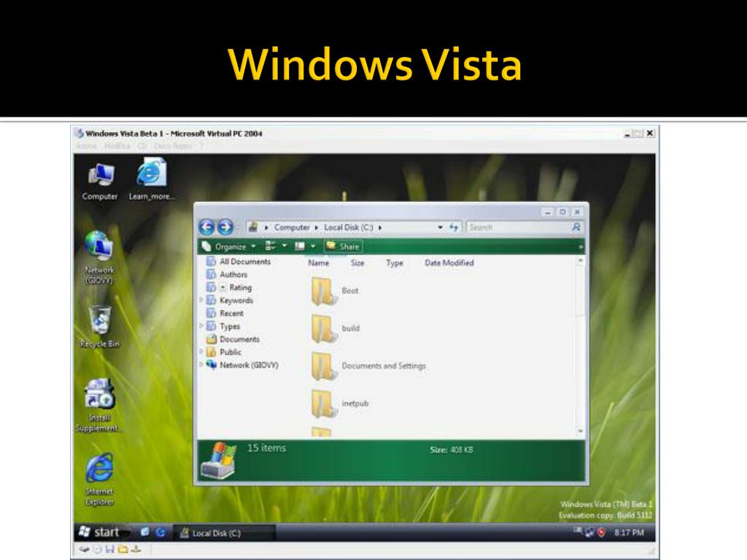Screen dimensions: 747x560
Task: Click the shared folder icon in Virtual PC status bar
Action: coord(123,550)
